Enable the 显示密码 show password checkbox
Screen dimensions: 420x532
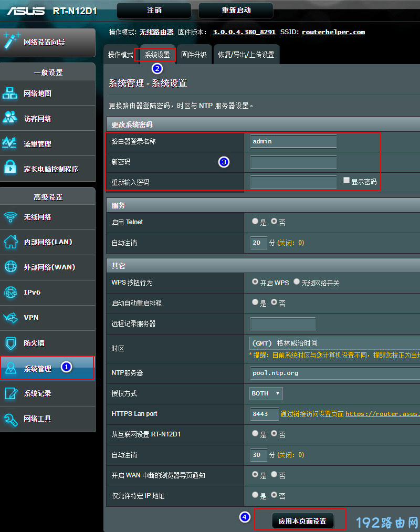(x=346, y=180)
